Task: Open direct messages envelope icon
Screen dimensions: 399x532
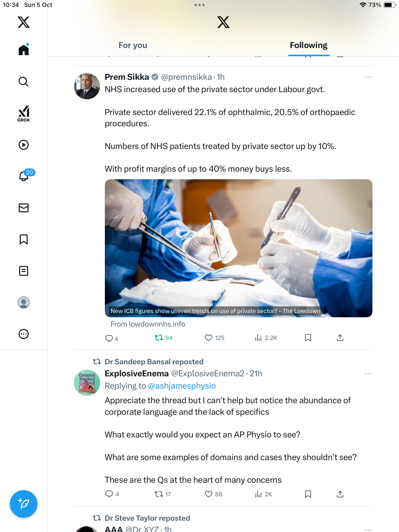Action: tap(24, 208)
